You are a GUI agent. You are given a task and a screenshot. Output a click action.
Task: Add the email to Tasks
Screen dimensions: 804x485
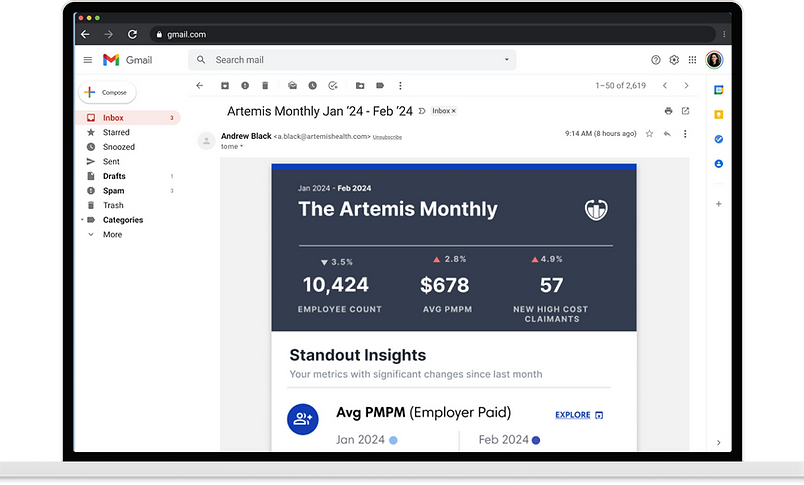333,86
